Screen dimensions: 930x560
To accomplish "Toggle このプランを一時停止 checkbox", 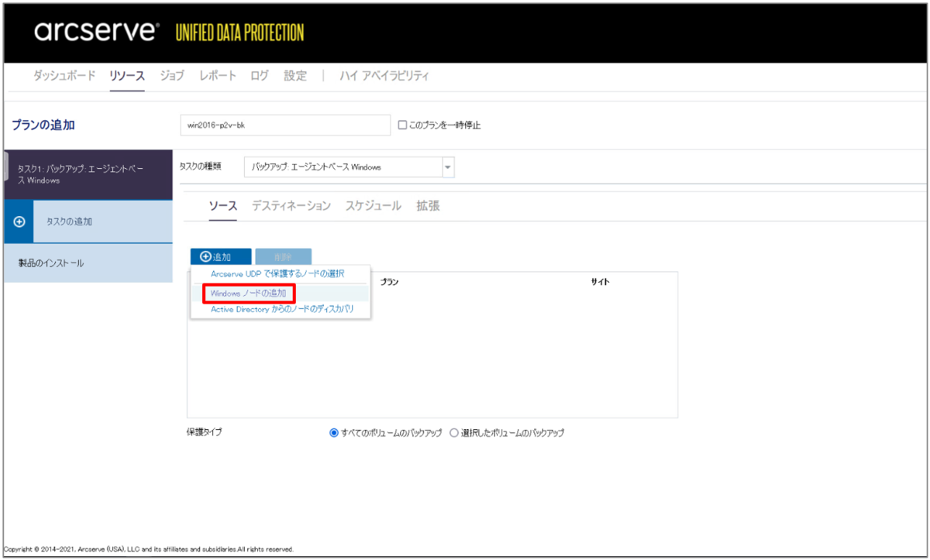I will click(402, 125).
